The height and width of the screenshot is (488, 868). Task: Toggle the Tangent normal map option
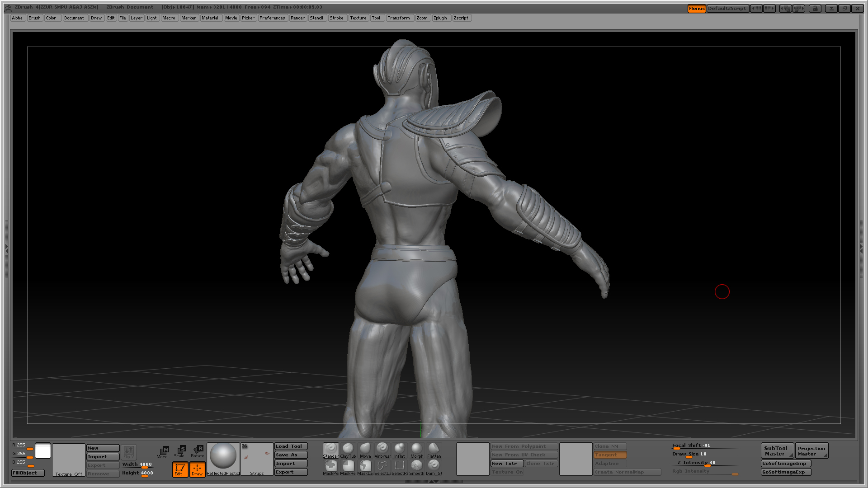[610, 455]
